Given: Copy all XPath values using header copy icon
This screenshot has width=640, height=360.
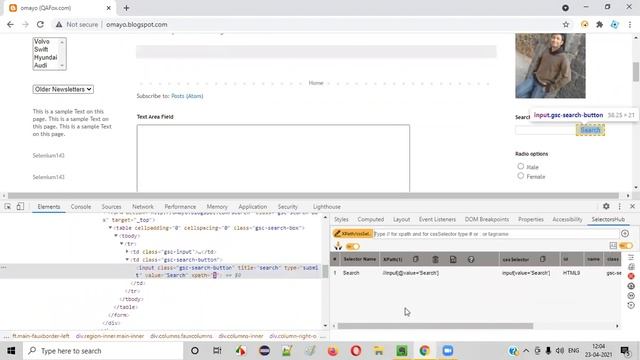Looking at the screenshot, I should click(x=416, y=259).
